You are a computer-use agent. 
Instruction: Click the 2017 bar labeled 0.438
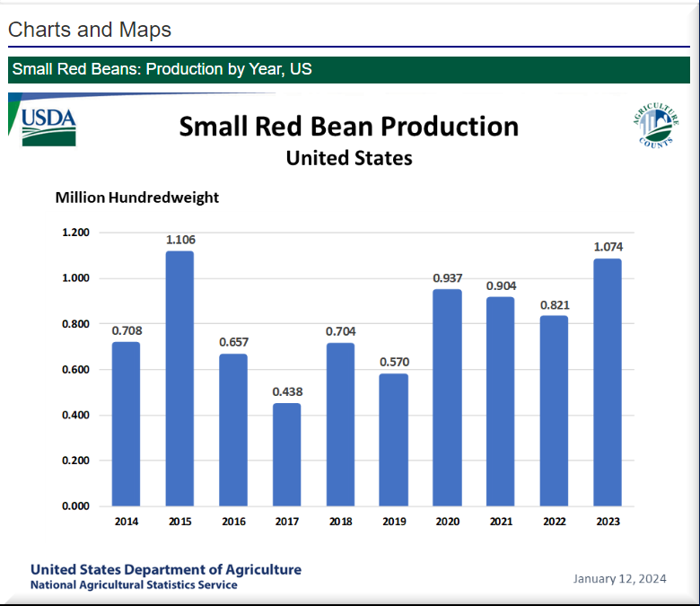[x=286, y=454]
